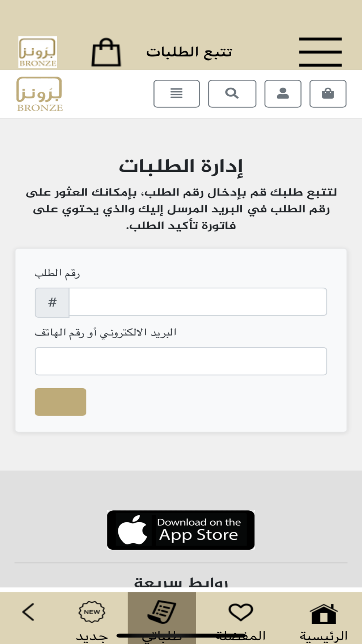Click the large Bronze logo below header
Image resolution: width=362 pixels, height=644 pixels.
pos(39,94)
